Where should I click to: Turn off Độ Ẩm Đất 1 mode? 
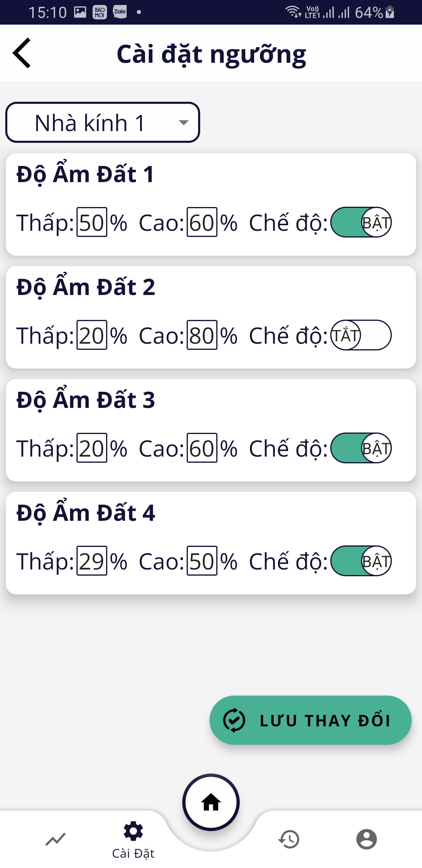[x=361, y=222]
